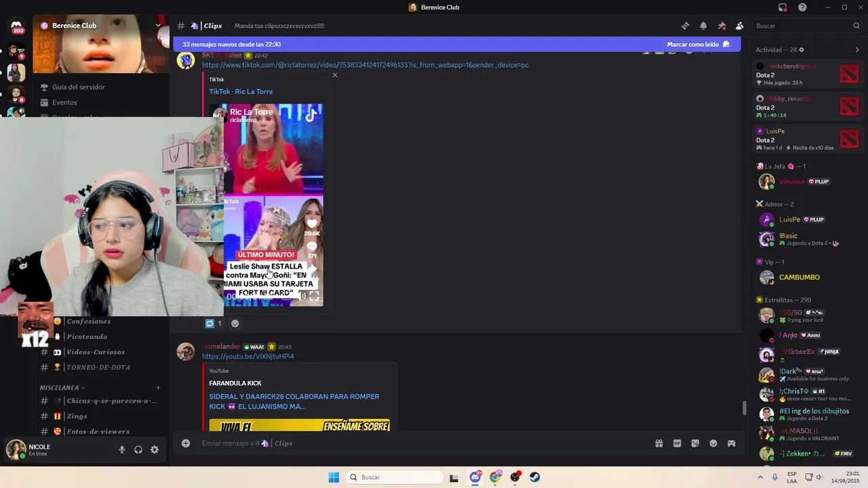Open activity settings gear next to Actividad

pos(802,49)
